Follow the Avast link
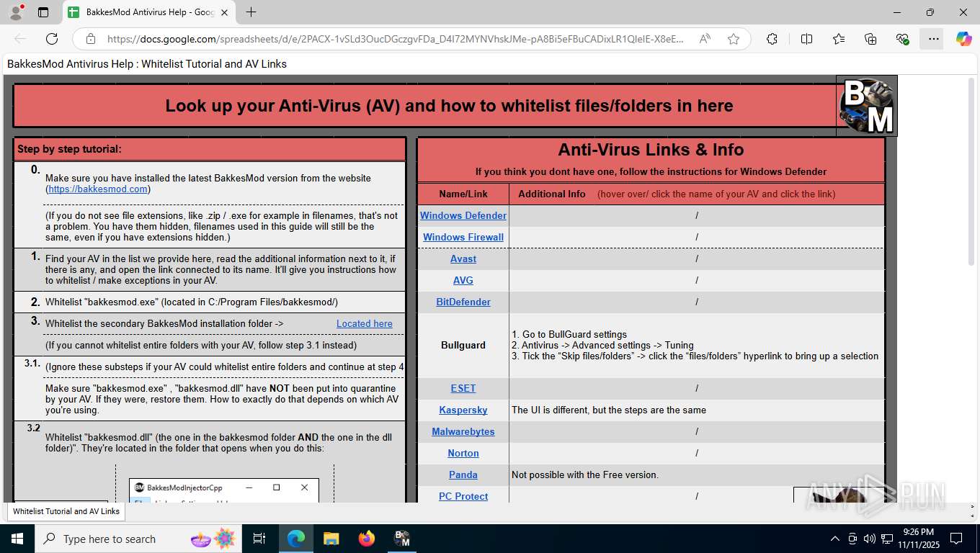The image size is (980, 553). (x=463, y=258)
